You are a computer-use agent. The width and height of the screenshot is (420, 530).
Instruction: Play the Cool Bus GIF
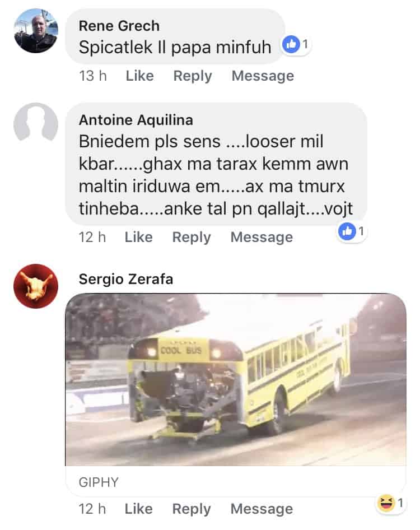point(236,379)
